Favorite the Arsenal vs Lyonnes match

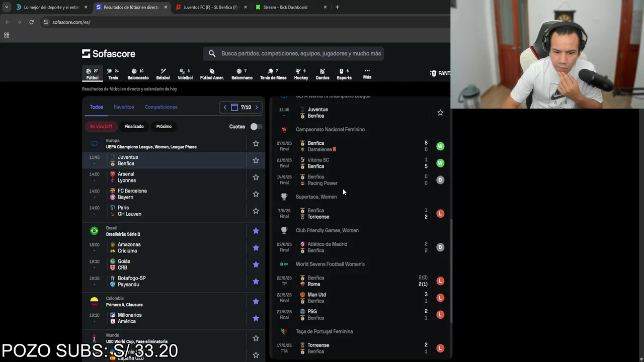click(256, 177)
